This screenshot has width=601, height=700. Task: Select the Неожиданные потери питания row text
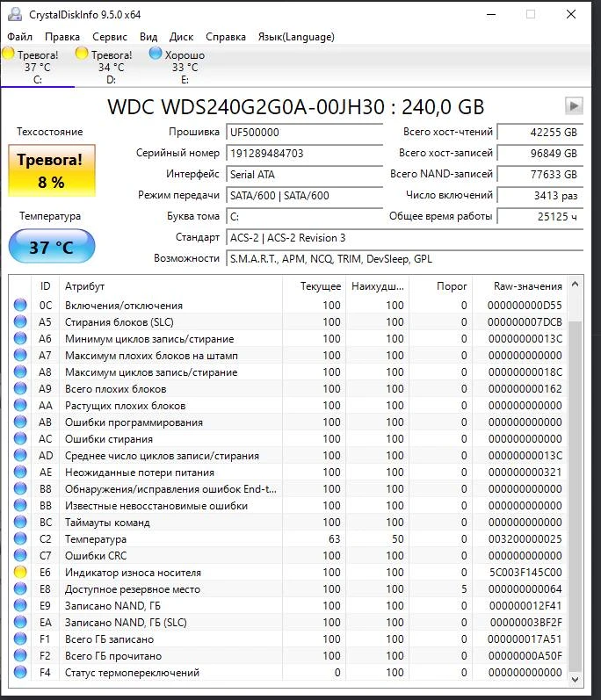tap(140, 473)
